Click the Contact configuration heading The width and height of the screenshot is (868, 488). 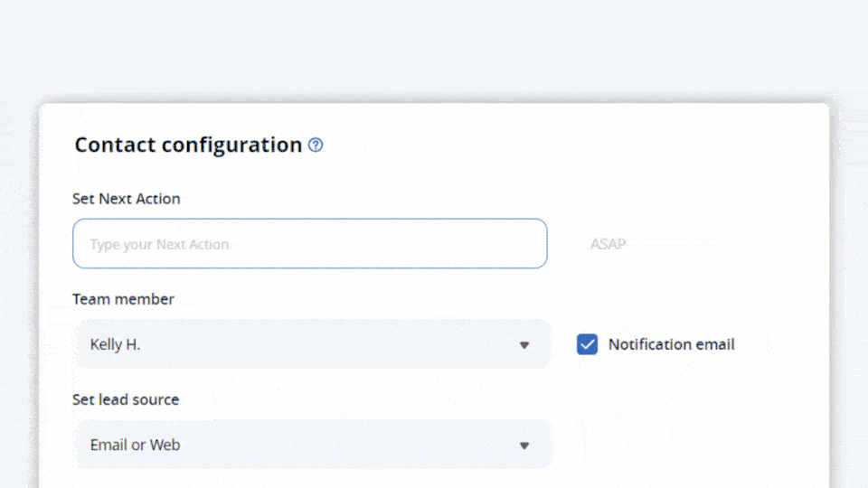[x=188, y=145]
